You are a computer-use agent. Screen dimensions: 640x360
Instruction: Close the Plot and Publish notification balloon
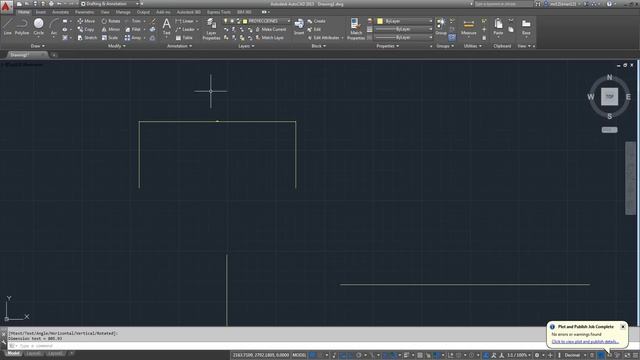click(623, 327)
